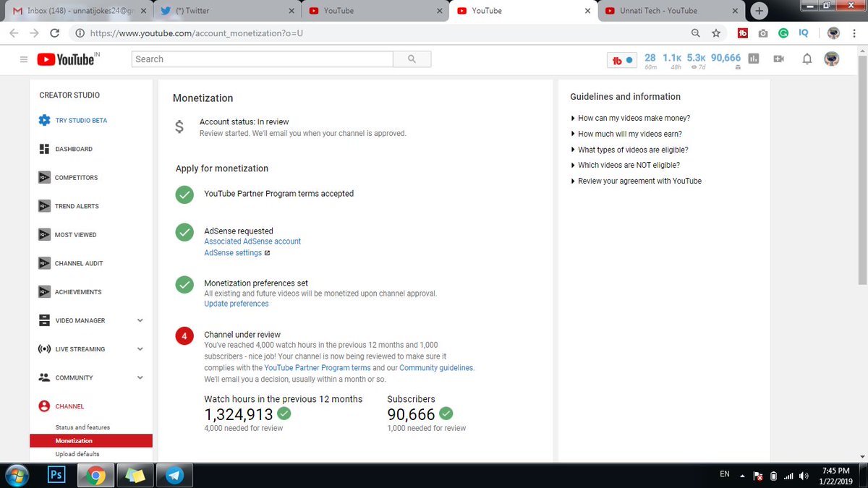
Task: Open Try Studio Beta gear item
Action: pos(72,120)
